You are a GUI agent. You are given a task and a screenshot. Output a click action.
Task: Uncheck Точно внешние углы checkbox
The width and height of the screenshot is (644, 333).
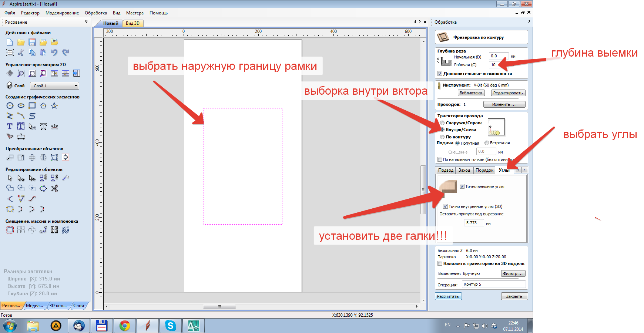pos(462,186)
